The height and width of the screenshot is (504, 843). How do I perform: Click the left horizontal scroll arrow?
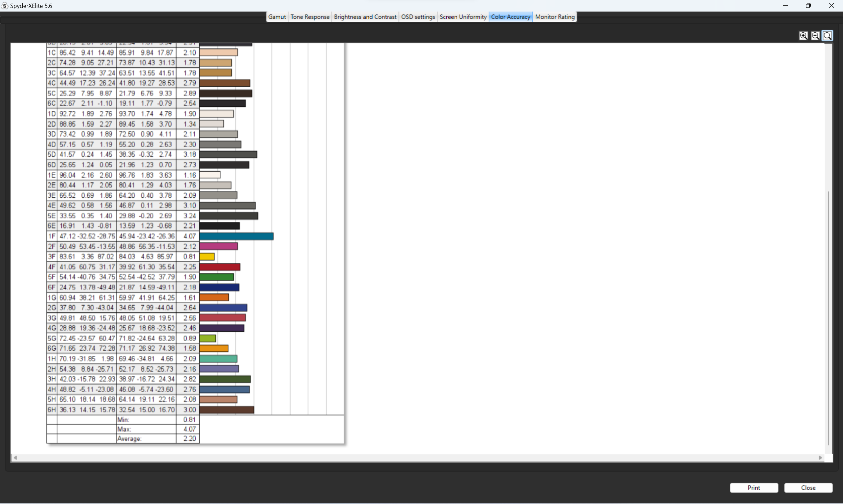[15, 458]
